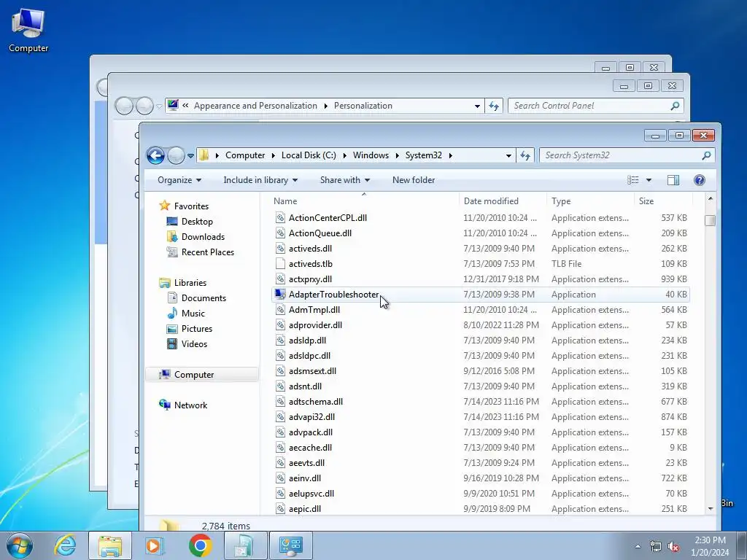Click the Help question mark icon
The width and height of the screenshot is (747, 560).
pos(700,180)
